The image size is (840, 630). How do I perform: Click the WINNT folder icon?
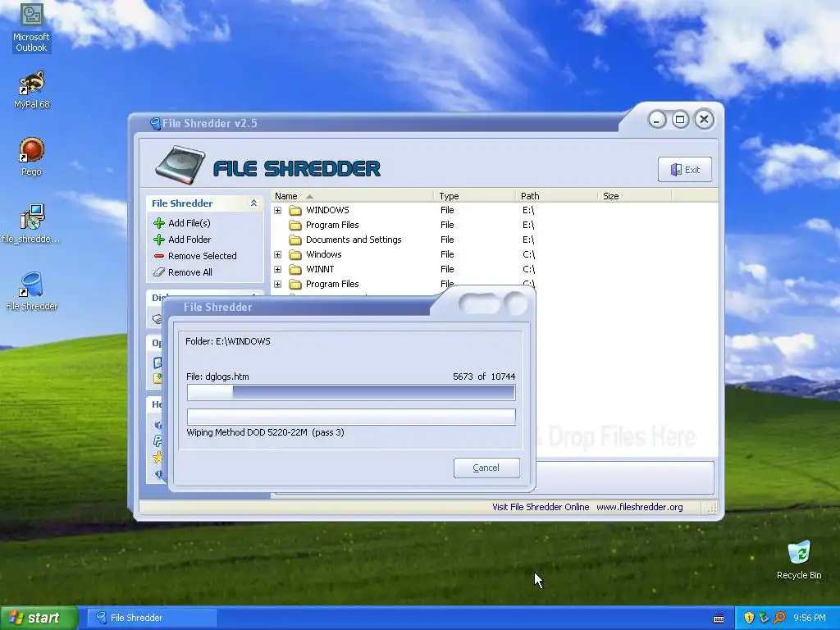tap(295, 269)
